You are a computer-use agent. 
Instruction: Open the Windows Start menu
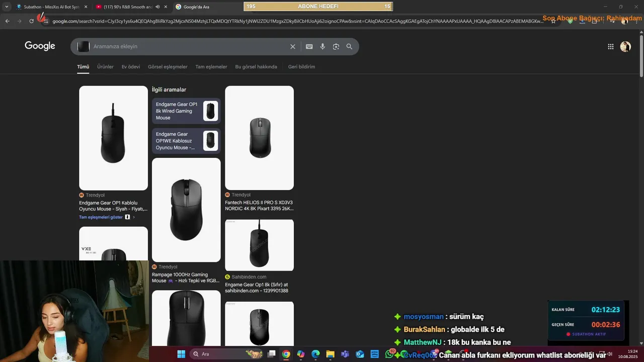coord(181,354)
